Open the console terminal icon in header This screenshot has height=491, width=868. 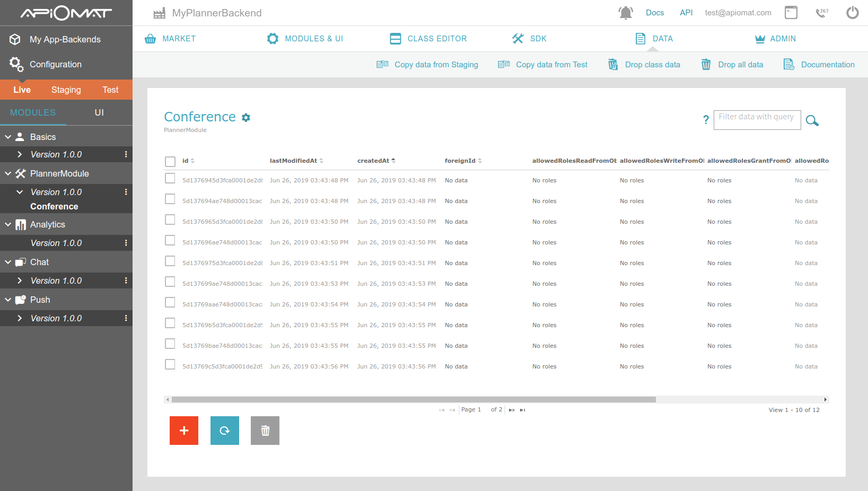pyautogui.click(x=791, y=13)
